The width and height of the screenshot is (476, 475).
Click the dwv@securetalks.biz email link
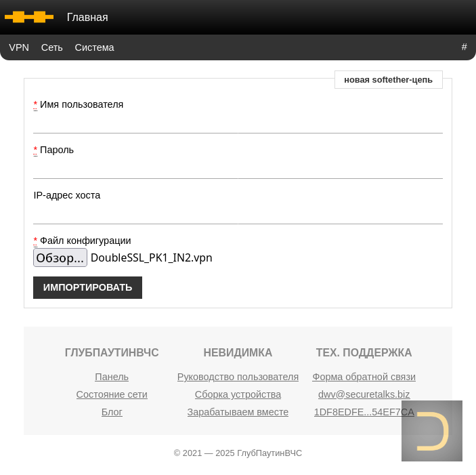(364, 394)
